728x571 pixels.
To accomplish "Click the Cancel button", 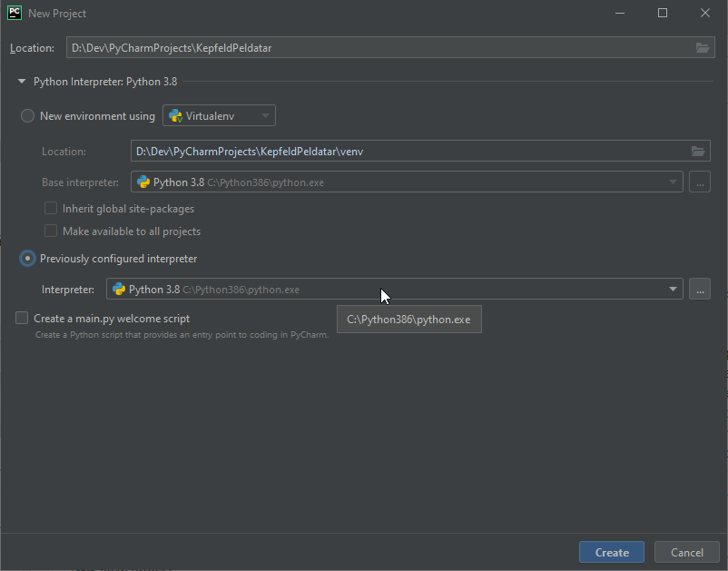I will tap(686, 553).
